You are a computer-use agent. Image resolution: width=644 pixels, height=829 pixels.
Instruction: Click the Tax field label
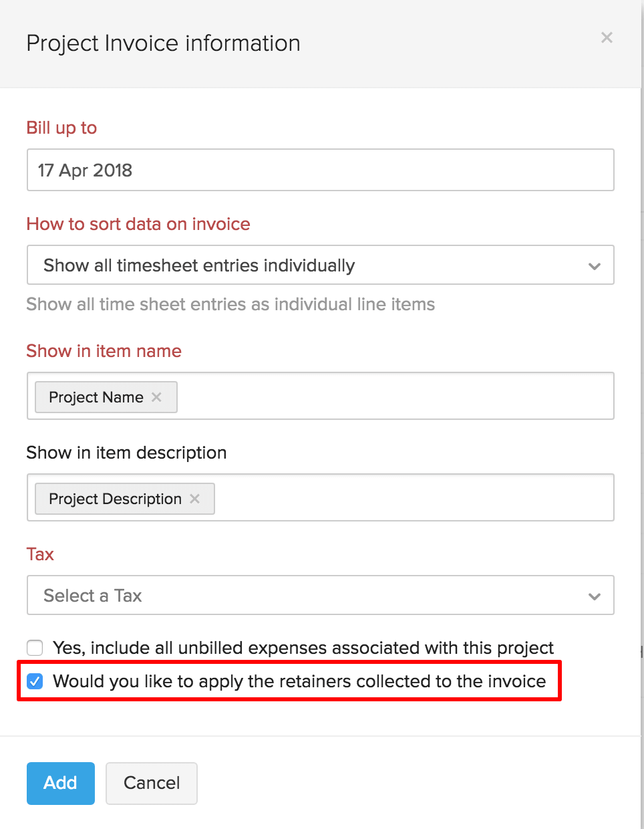coord(39,554)
